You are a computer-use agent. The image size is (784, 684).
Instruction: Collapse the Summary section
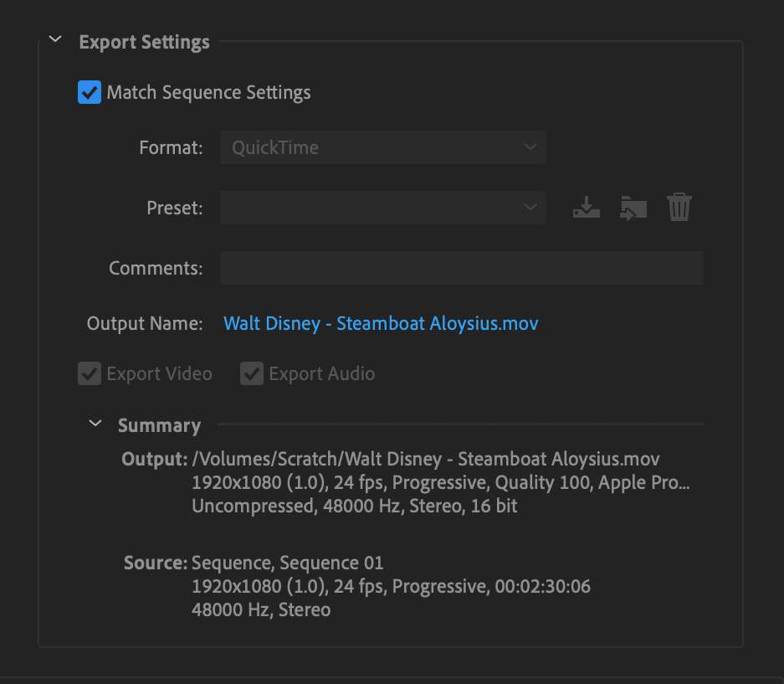[95, 424]
